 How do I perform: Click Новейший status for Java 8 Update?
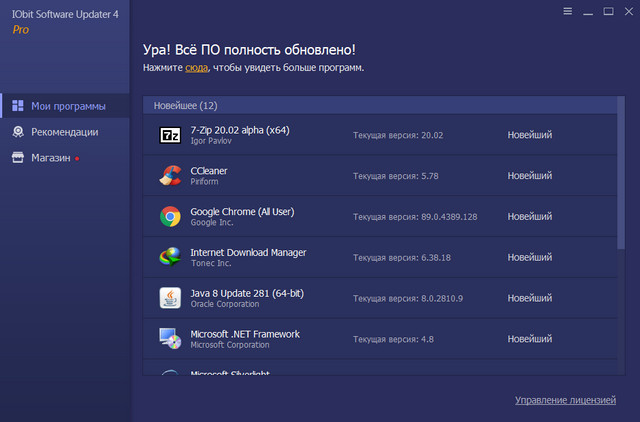click(529, 298)
